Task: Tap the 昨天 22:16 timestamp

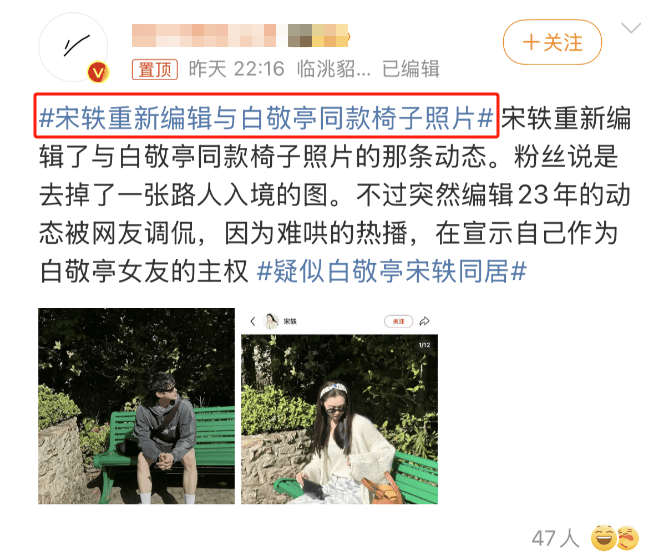Action: [236, 69]
